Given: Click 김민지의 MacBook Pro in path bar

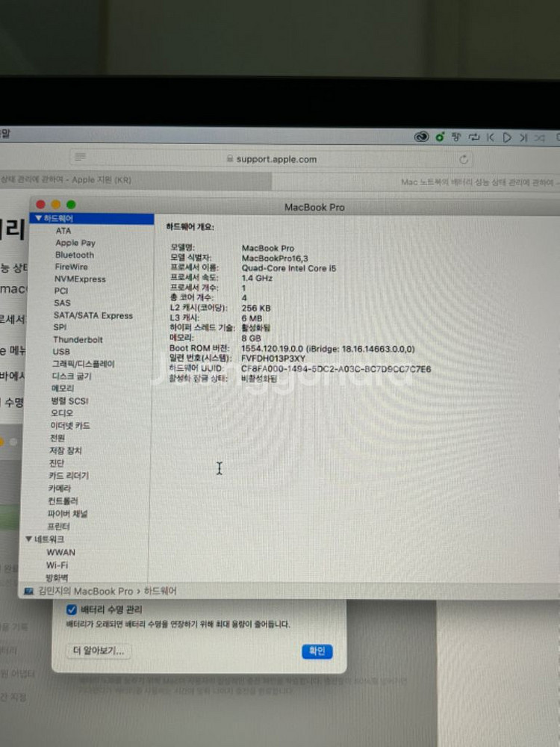Looking at the screenshot, I should click(x=86, y=591).
